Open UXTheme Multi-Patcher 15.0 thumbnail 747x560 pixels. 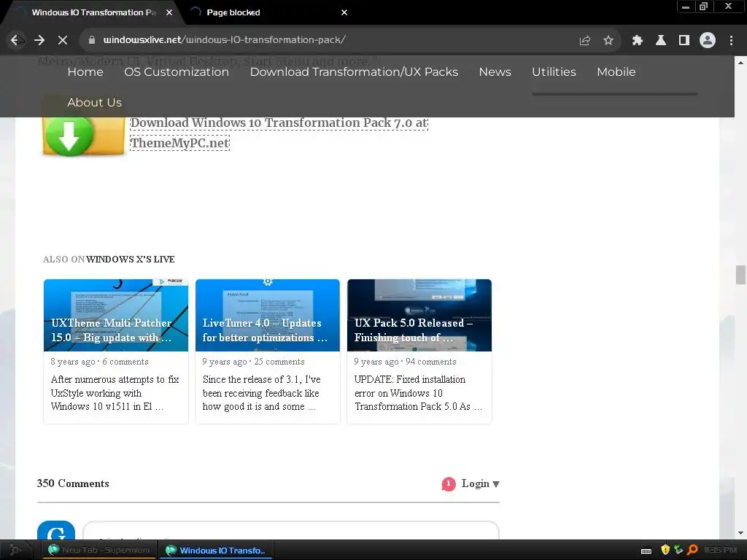(x=116, y=315)
